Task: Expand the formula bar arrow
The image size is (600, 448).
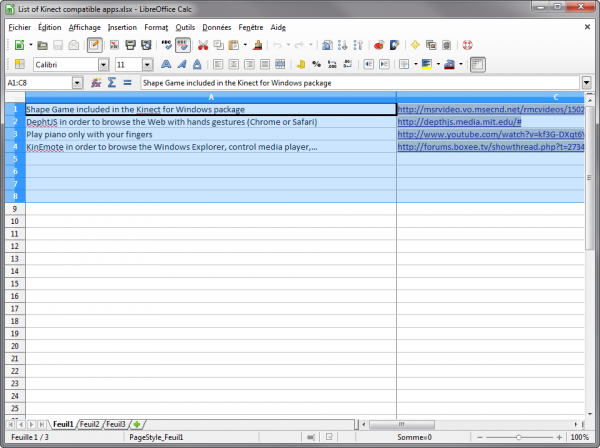Action: 586,83
